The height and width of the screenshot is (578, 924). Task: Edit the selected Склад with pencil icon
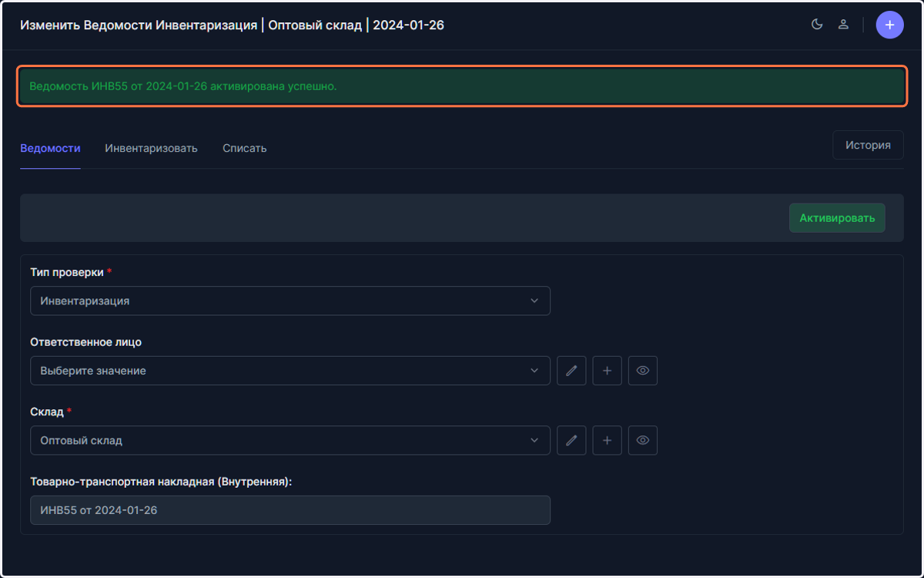pyautogui.click(x=571, y=441)
